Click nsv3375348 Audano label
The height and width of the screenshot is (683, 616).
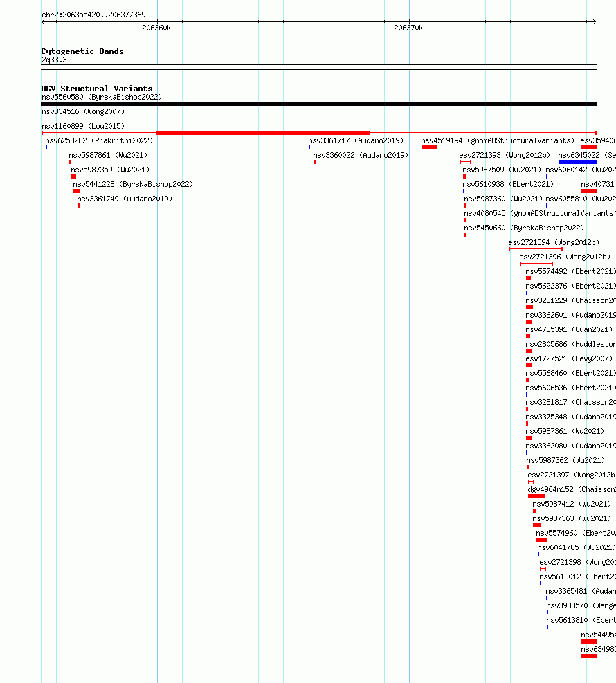(571, 417)
